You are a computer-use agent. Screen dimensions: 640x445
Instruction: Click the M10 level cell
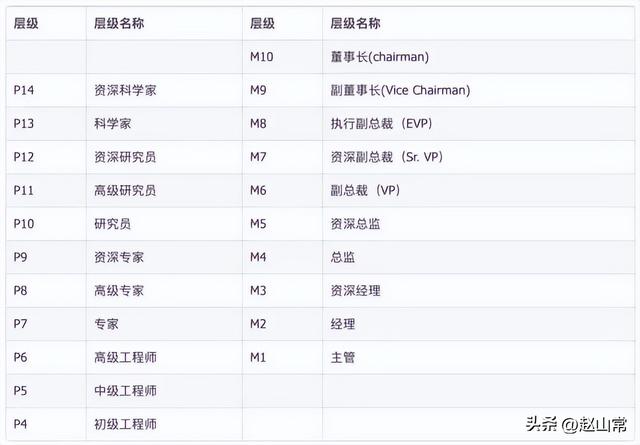coord(282,57)
